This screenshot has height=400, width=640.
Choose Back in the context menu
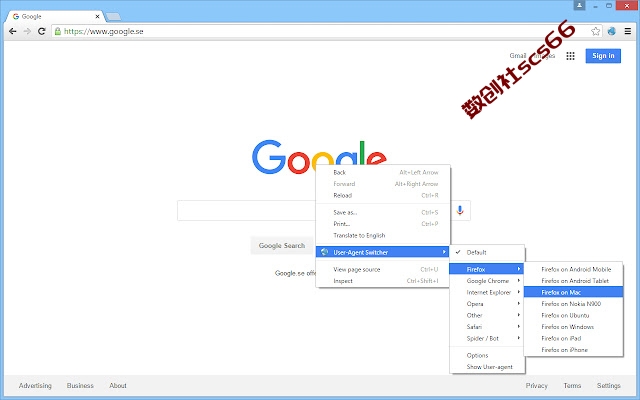coord(383,173)
